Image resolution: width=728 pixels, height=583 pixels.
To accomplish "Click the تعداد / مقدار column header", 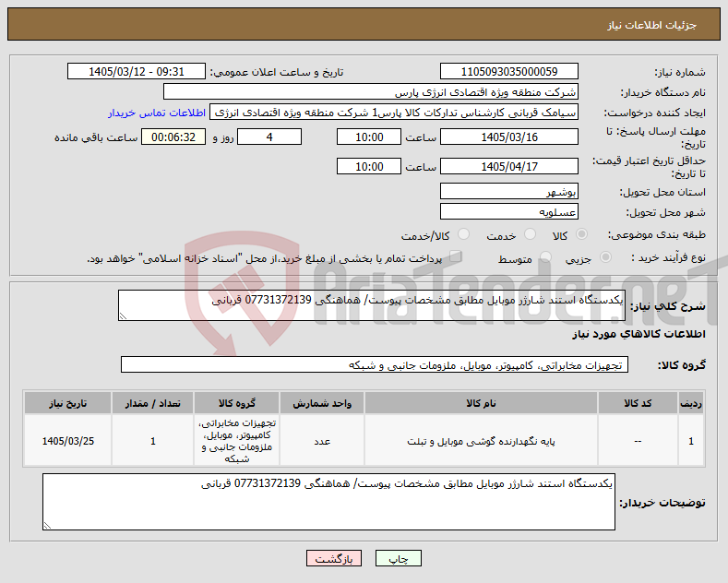I will (153, 403).
